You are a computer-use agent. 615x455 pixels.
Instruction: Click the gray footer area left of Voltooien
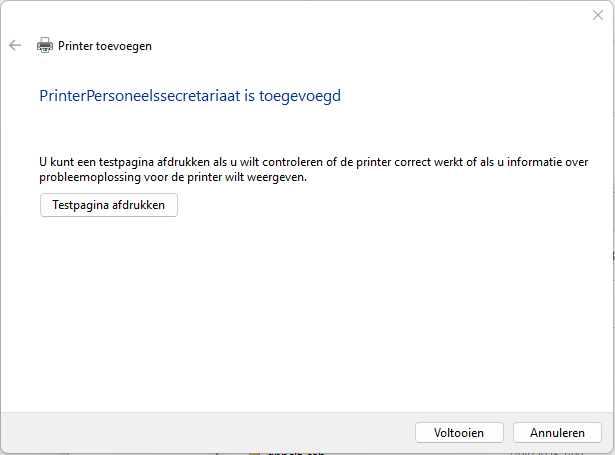[200, 433]
